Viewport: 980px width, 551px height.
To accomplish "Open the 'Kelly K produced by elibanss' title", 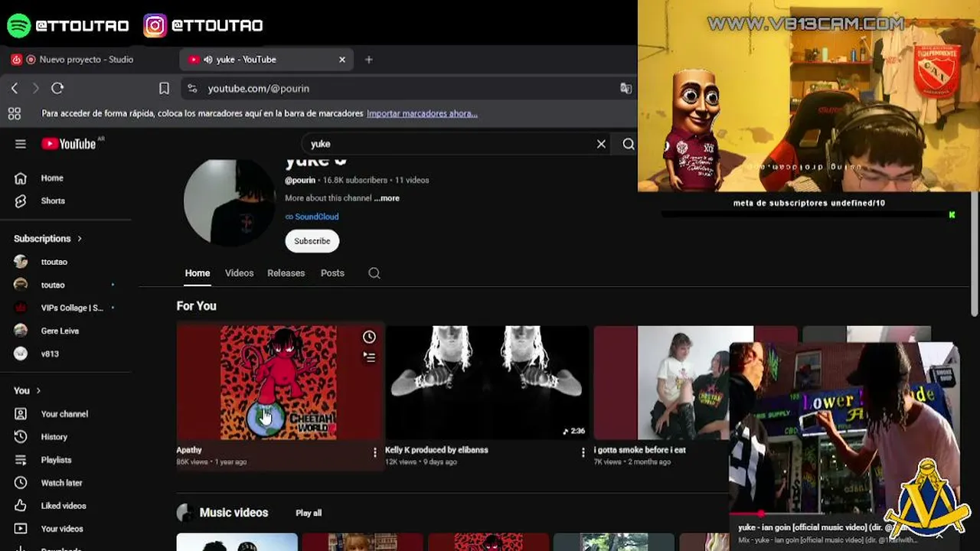I will [x=436, y=450].
